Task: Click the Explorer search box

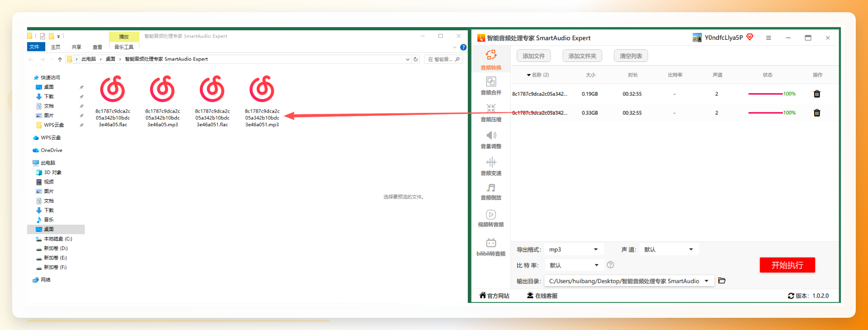Action: tap(443, 59)
